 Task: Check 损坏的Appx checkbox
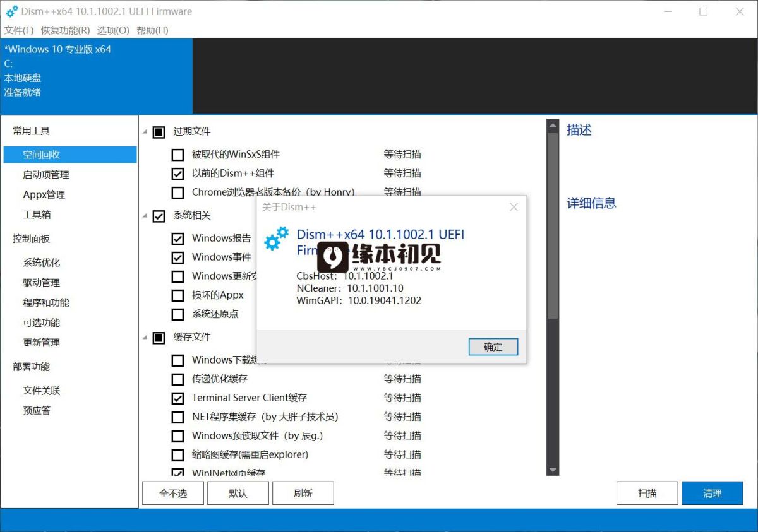point(178,295)
